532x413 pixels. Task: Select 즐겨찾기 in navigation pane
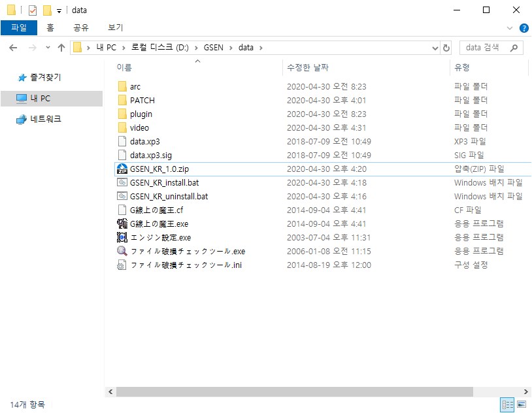46,78
